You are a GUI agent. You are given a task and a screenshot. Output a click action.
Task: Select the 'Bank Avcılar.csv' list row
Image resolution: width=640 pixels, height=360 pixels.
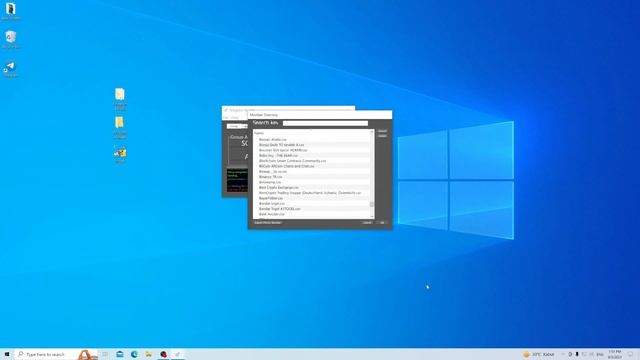311,214
